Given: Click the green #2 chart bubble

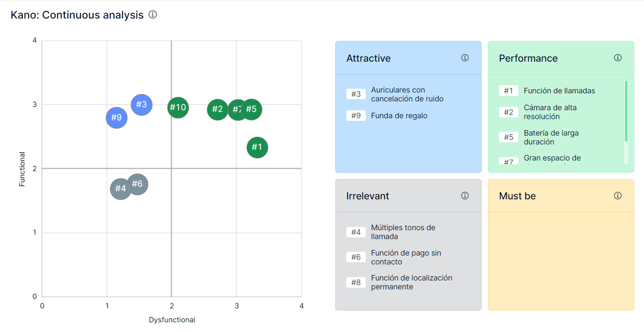Looking at the screenshot, I should [x=217, y=109].
